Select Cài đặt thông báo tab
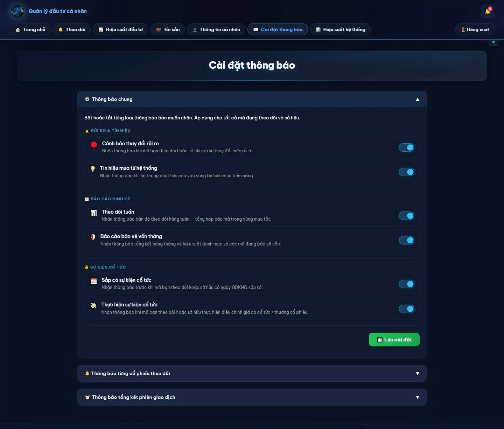 278,29
